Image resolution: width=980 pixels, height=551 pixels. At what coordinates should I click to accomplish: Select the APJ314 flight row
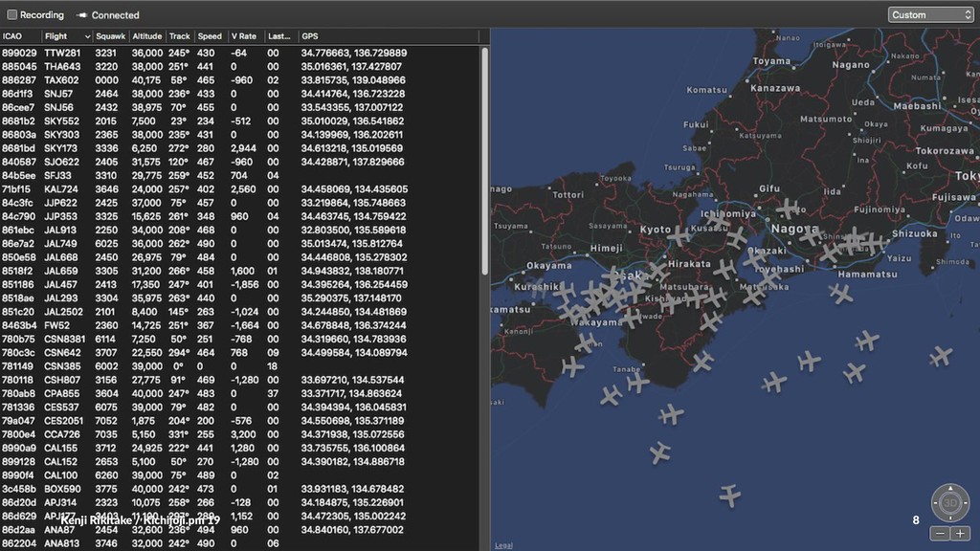point(240,503)
